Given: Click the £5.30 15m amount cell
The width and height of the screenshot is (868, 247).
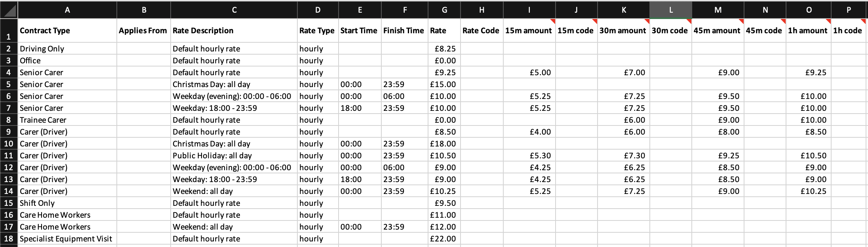Looking at the screenshot, I should click(529, 156).
